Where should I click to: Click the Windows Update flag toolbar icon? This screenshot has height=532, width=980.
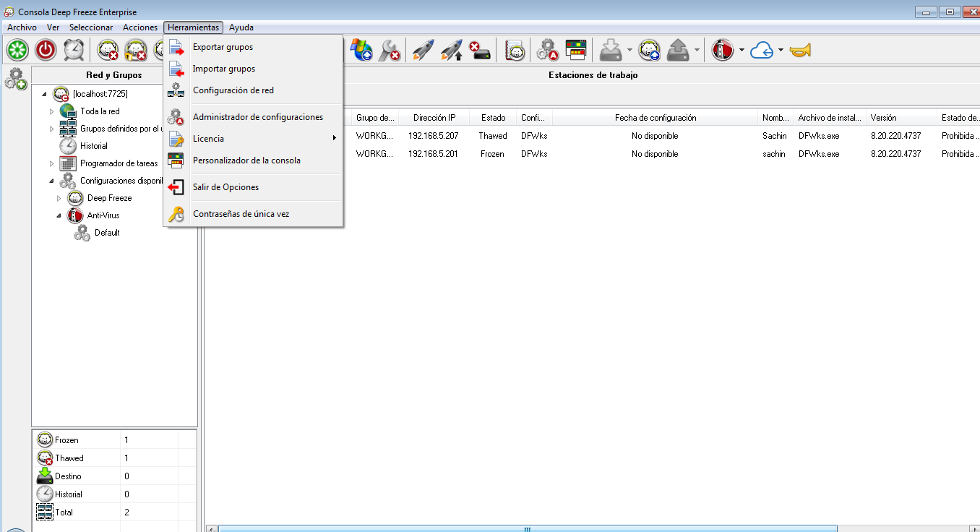coord(361,50)
